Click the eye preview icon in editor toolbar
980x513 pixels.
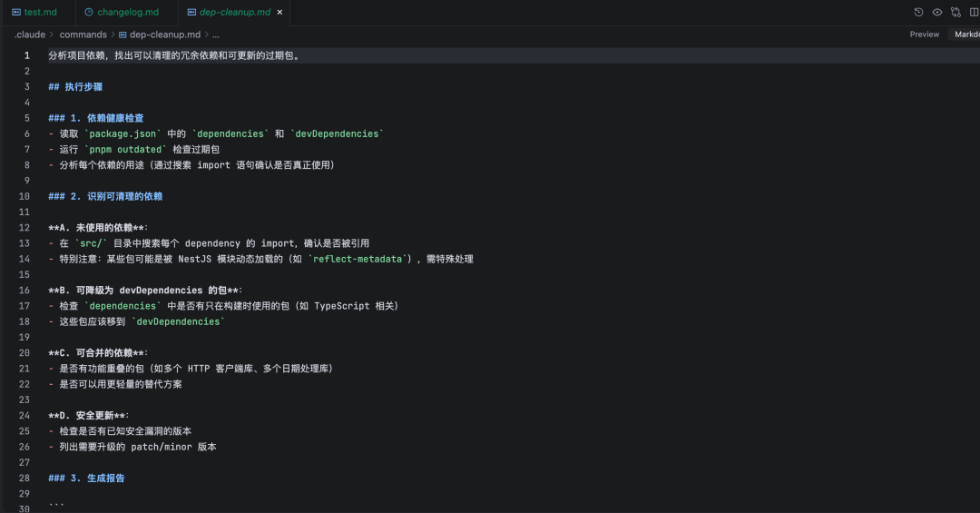(936, 12)
